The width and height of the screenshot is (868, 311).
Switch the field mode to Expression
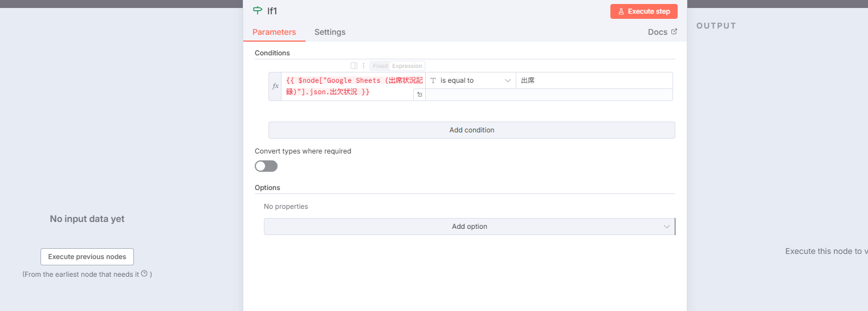(407, 66)
